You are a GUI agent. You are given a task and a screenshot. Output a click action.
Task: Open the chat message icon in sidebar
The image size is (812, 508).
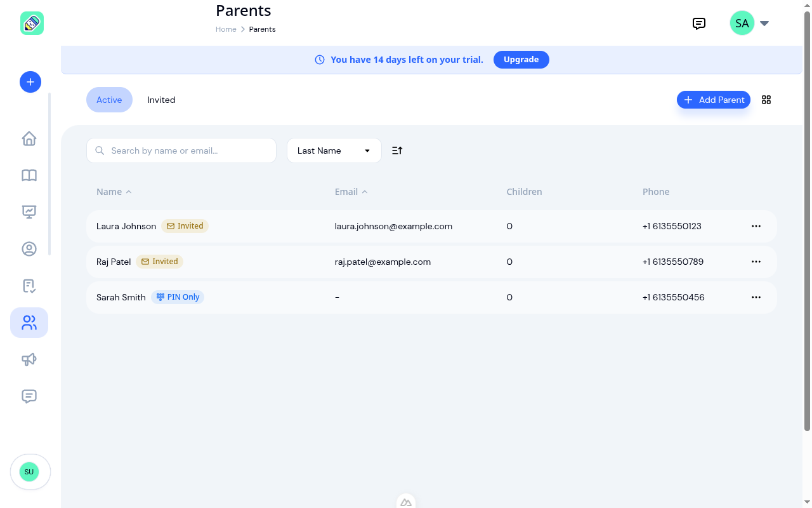[29, 396]
